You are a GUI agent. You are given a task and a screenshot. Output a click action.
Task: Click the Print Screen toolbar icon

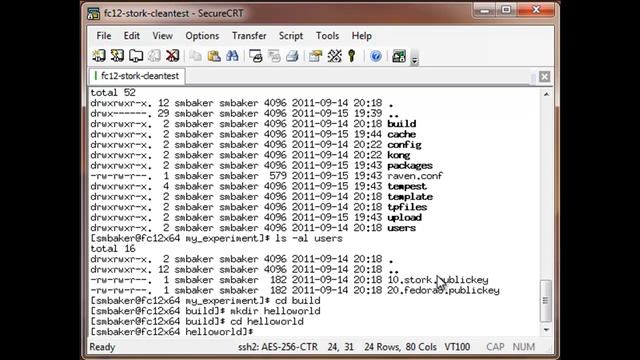[x=256, y=56]
